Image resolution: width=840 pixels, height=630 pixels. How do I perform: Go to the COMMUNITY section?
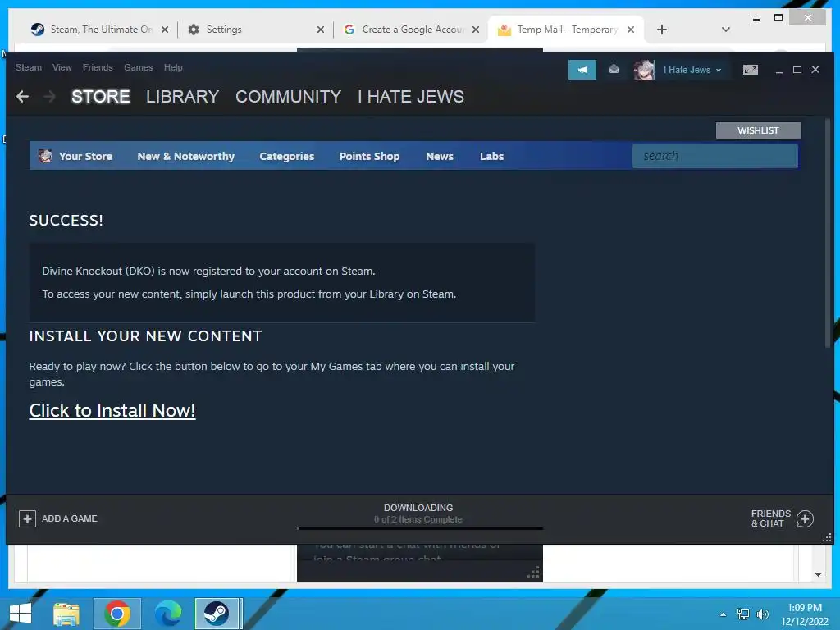click(x=288, y=97)
